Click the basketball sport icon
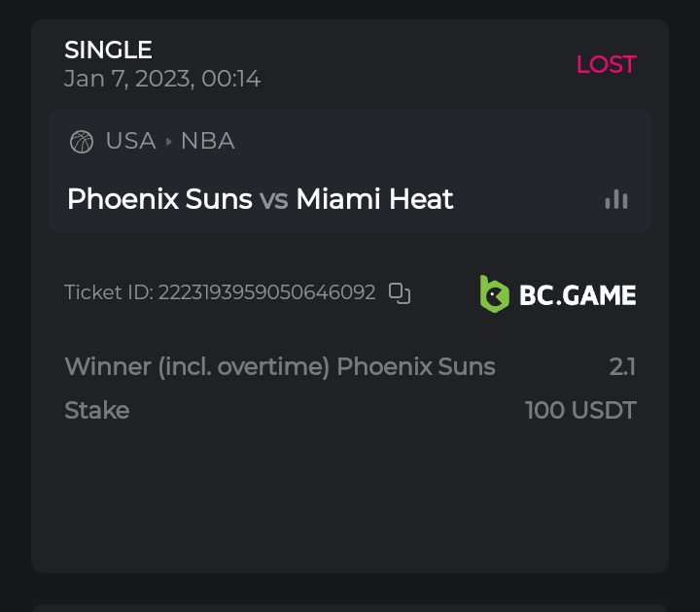The width and height of the screenshot is (700, 612). pyautogui.click(x=82, y=142)
